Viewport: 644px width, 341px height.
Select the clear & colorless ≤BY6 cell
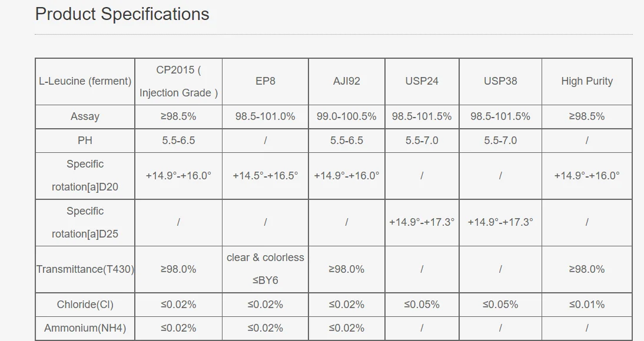tap(265, 269)
